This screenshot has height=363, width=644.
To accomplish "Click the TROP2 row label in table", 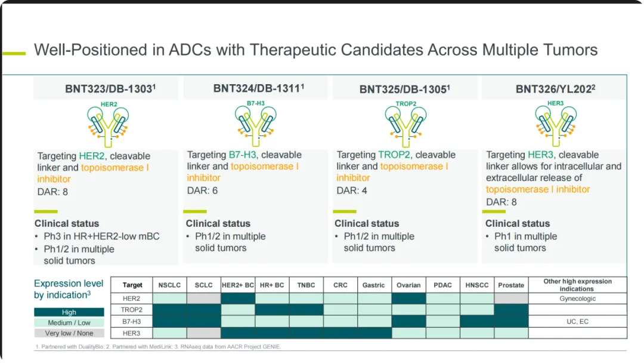I will (132, 310).
